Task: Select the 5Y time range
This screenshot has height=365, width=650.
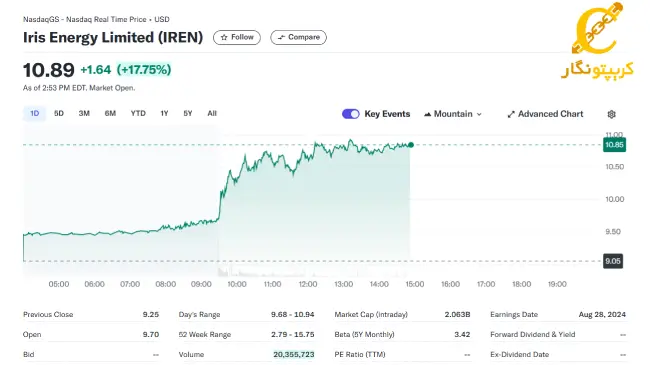Action: (x=188, y=113)
